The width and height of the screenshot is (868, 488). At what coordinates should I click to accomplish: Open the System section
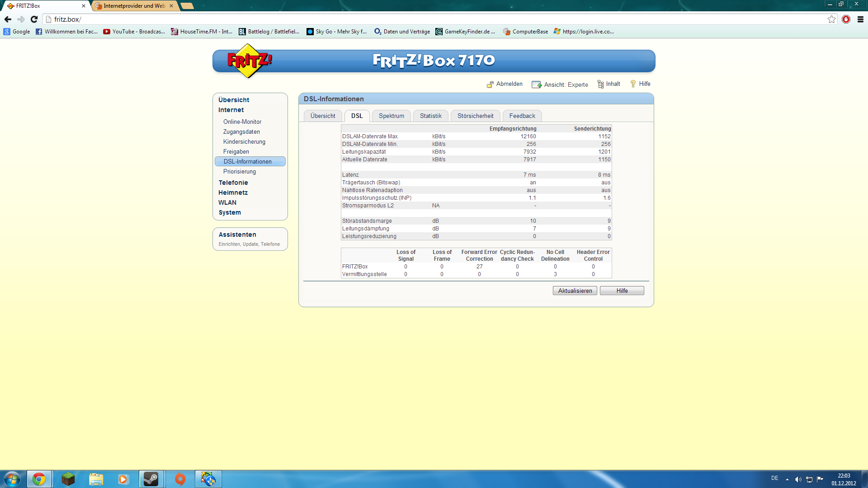click(230, 212)
